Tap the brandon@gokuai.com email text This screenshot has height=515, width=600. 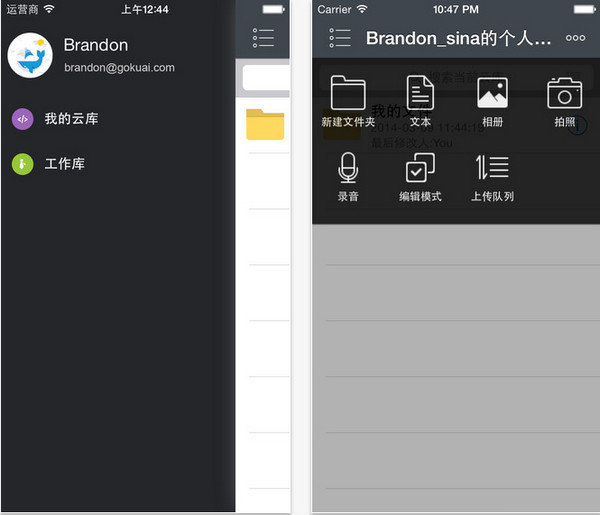[119, 68]
